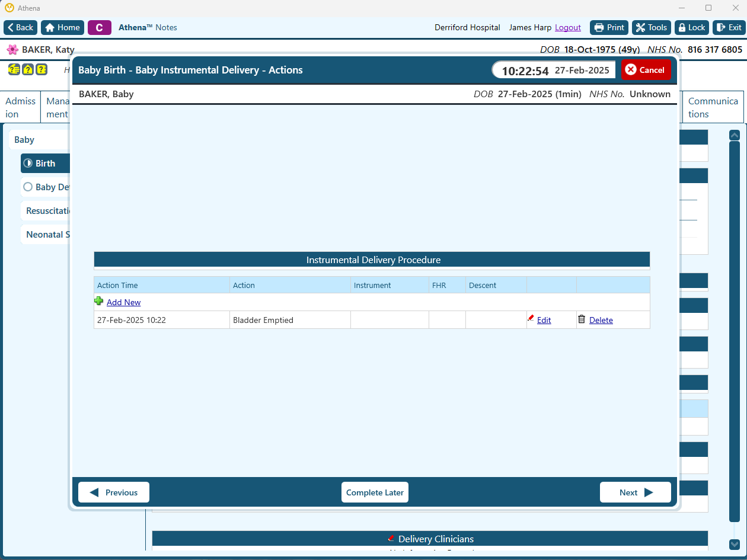Click the vertical scrollbar thumb
The image size is (747, 560).
[735, 332]
